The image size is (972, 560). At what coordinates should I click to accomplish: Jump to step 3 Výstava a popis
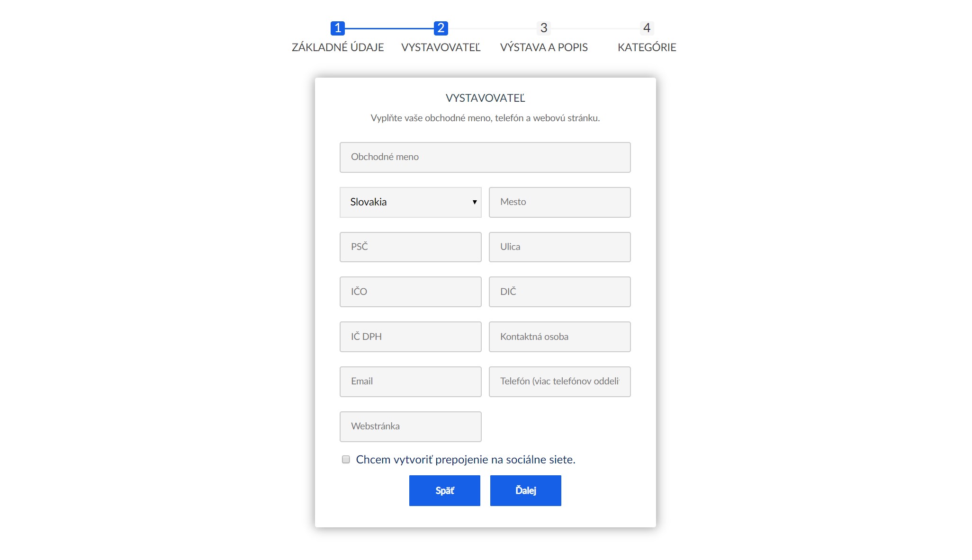[x=544, y=28]
